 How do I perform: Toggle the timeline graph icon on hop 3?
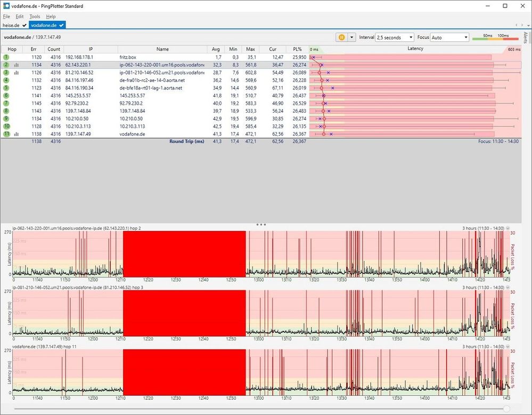click(x=17, y=72)
